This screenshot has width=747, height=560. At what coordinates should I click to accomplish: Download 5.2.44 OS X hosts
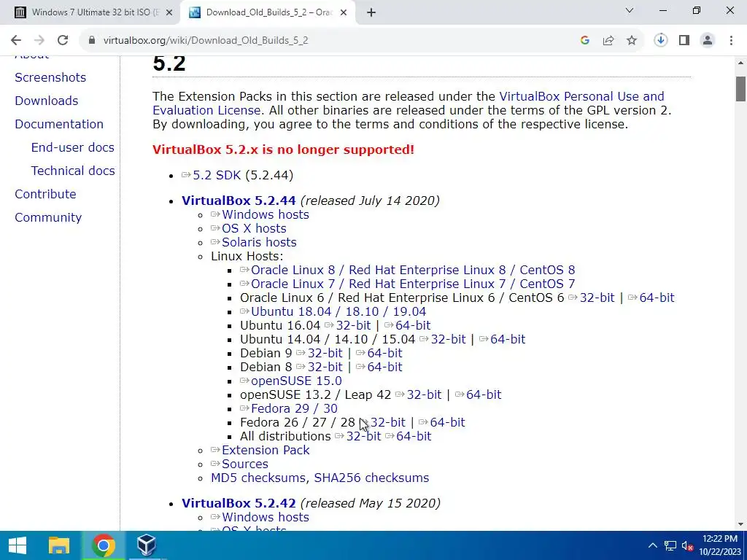tap(254, 228)
